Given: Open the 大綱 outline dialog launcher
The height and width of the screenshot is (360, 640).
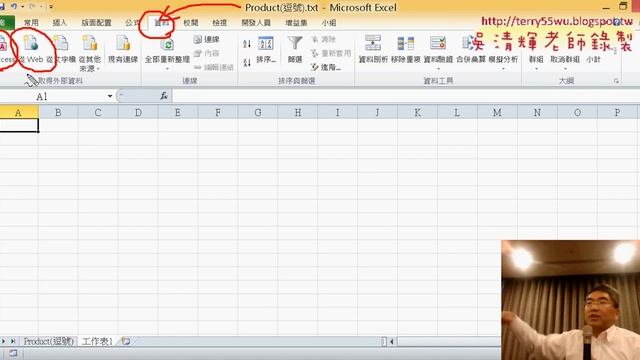Looking at the screenshot, I should 616,81.
